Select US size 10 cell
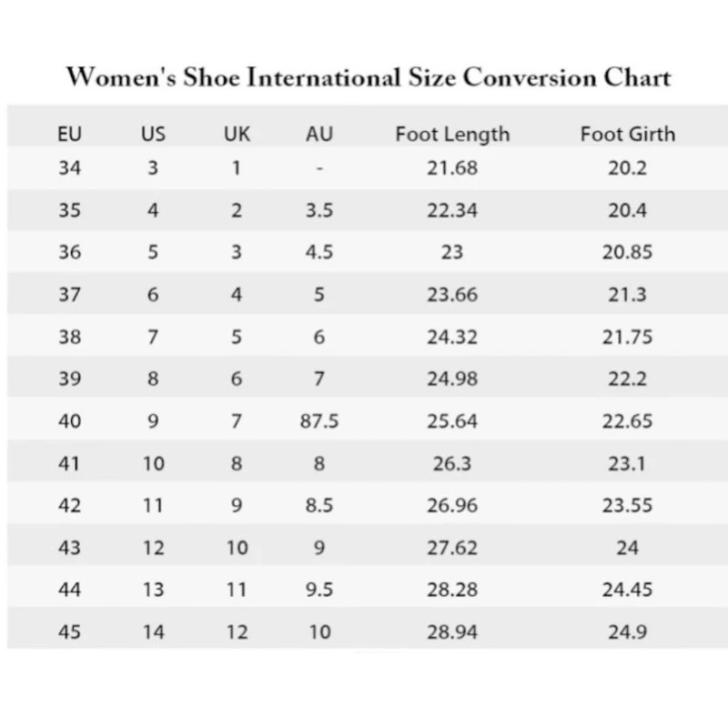 [x=153, y=464]
